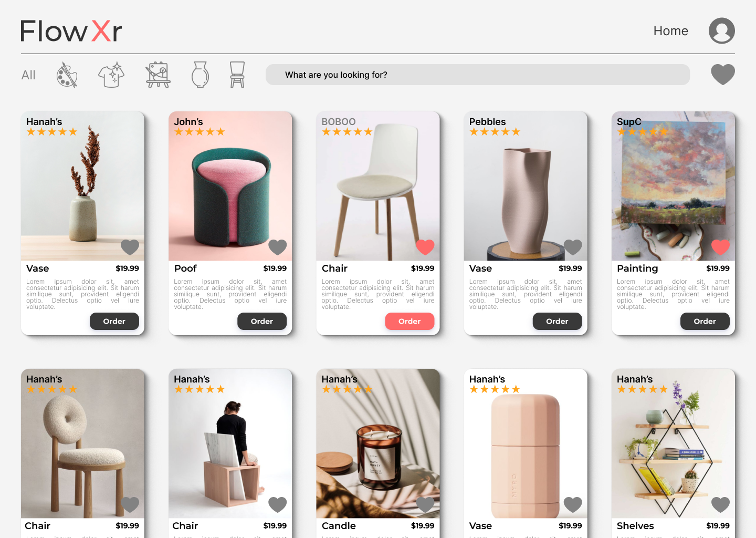Open the user profile avatar icon
The image size is (756, 538).
coord(721,30)
